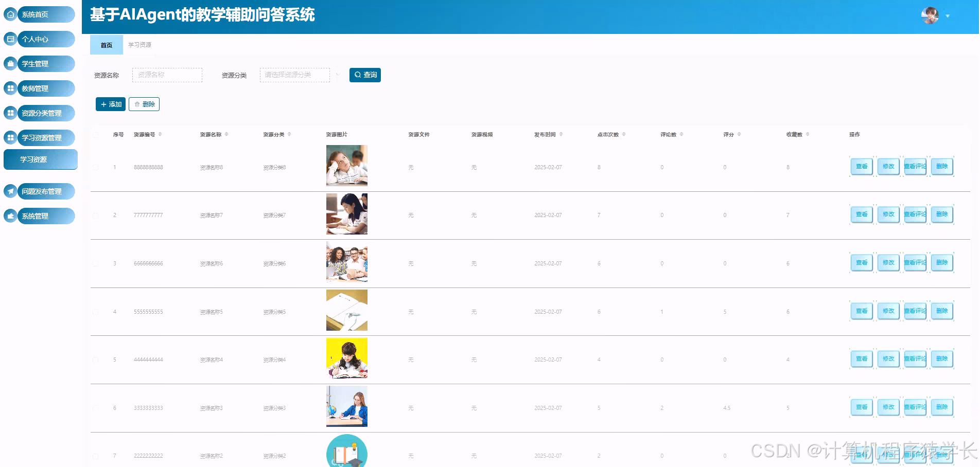
Task: Open the resource image thumbnail on row 2
Action: tap(346, 214)
